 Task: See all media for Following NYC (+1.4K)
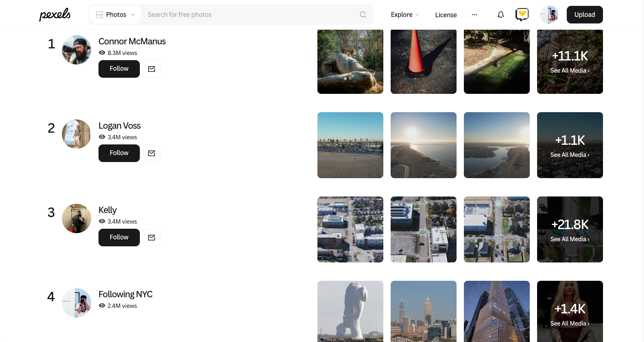tap(570, 312)
